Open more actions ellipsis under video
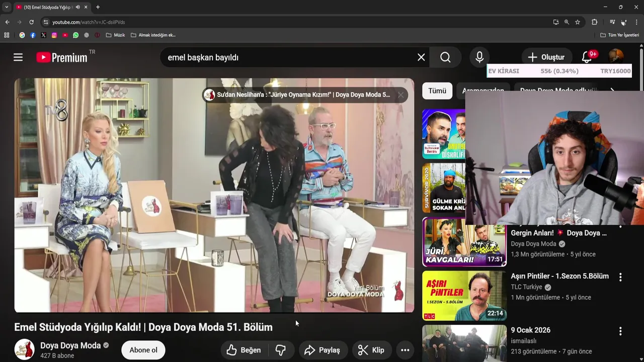This screenshot has height=362, width=644. (x=405, y=350)
